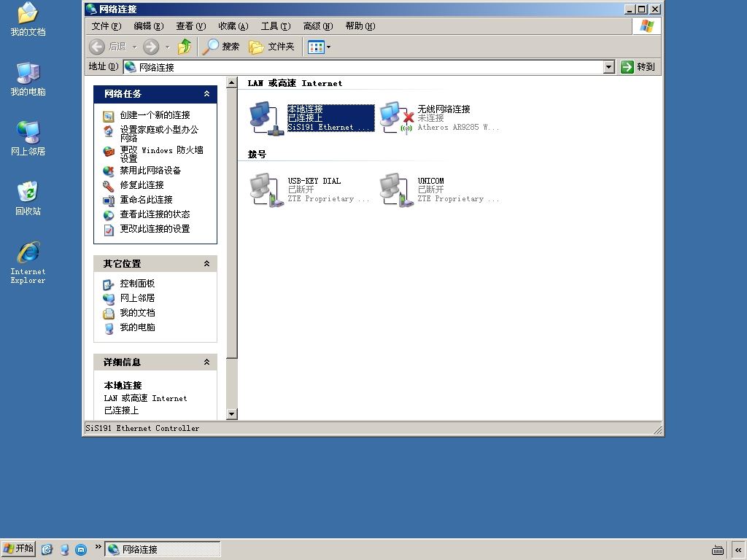This screenshot has width=747, height=560.
Task: Click the 拨号 group header
Action: 257,155
